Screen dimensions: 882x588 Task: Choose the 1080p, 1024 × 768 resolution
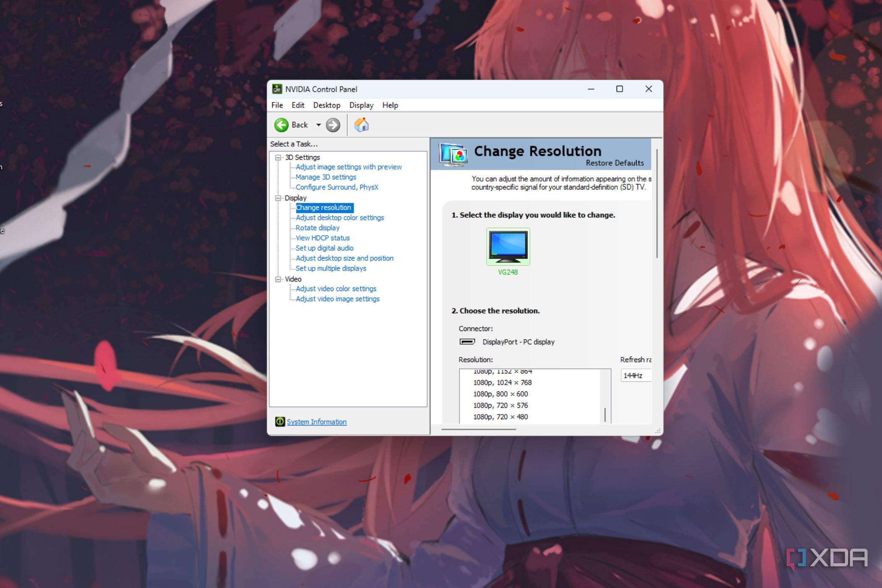[502, 383]
